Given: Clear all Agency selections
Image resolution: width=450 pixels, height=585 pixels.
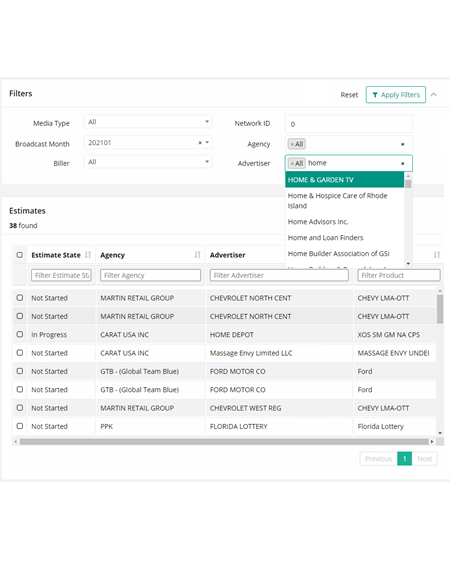Looking at the screenshot, I should point(403,144).
